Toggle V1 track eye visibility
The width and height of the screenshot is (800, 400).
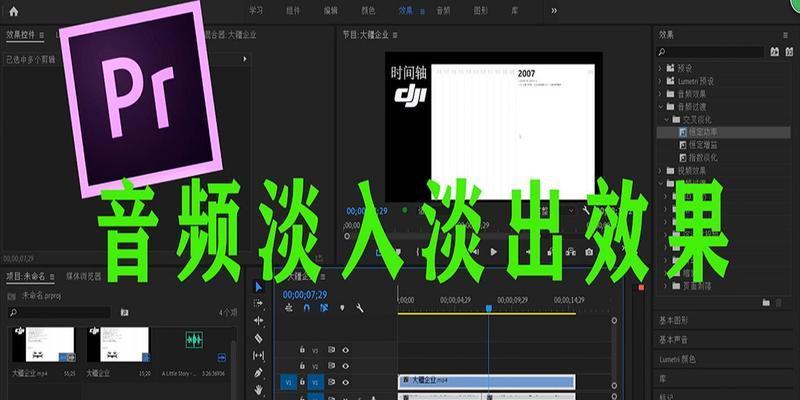tap(346, 382)
